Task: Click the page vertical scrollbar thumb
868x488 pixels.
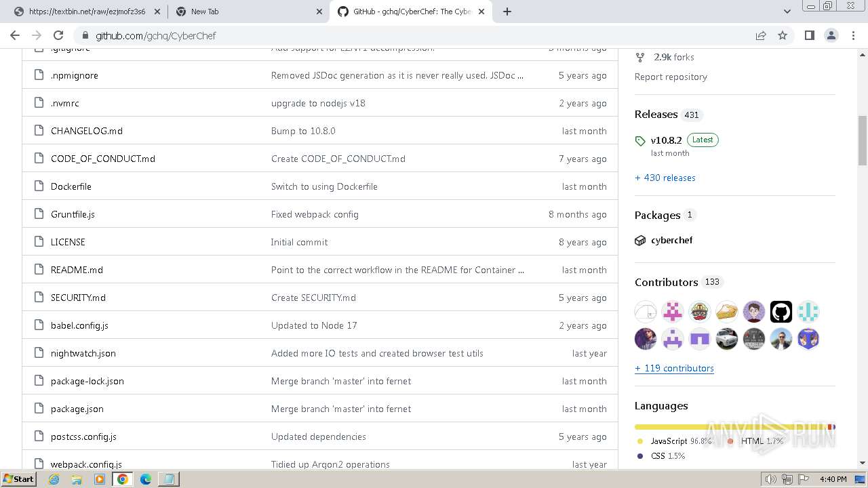Action: click(x=863, y=140)
